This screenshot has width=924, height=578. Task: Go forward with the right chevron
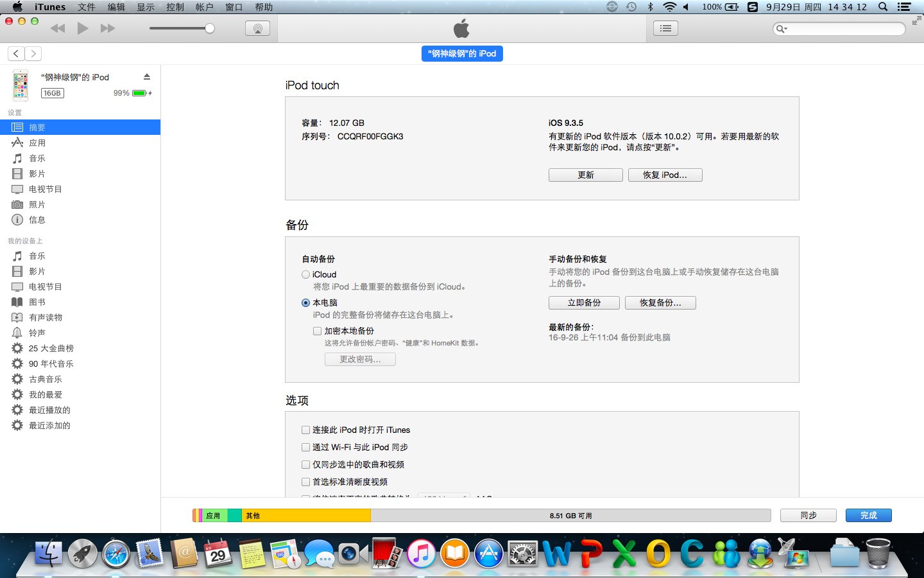click(33, 54)
